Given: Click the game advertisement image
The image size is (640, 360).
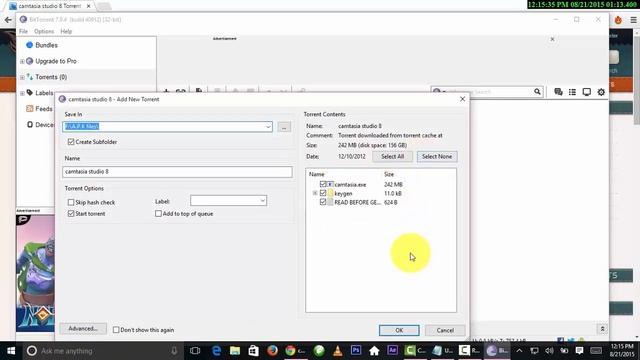Looking at the screenshot, I should click(35, 273).
